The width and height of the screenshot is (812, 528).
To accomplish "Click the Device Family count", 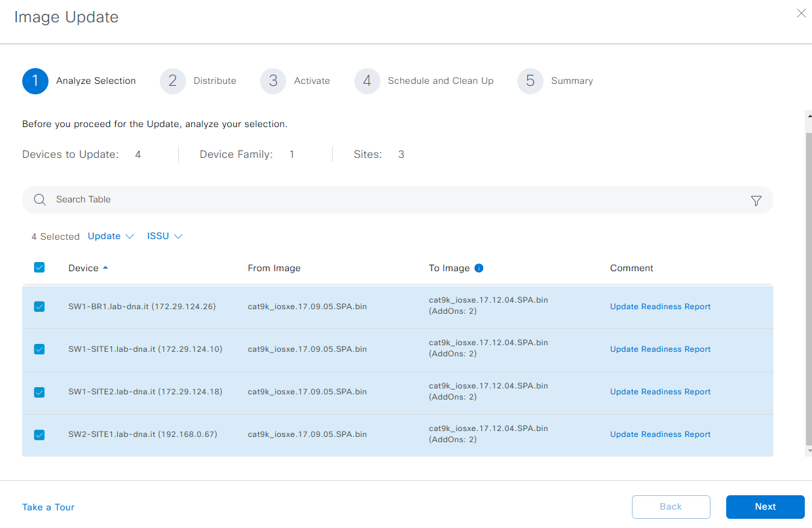I will click(292, 155).
